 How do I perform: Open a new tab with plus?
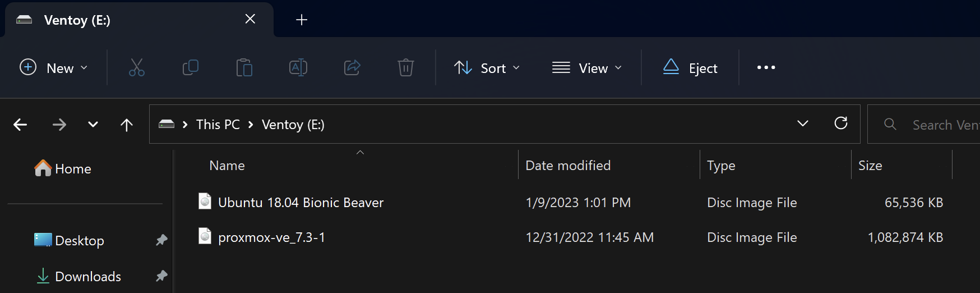click(x=302, y=20)
